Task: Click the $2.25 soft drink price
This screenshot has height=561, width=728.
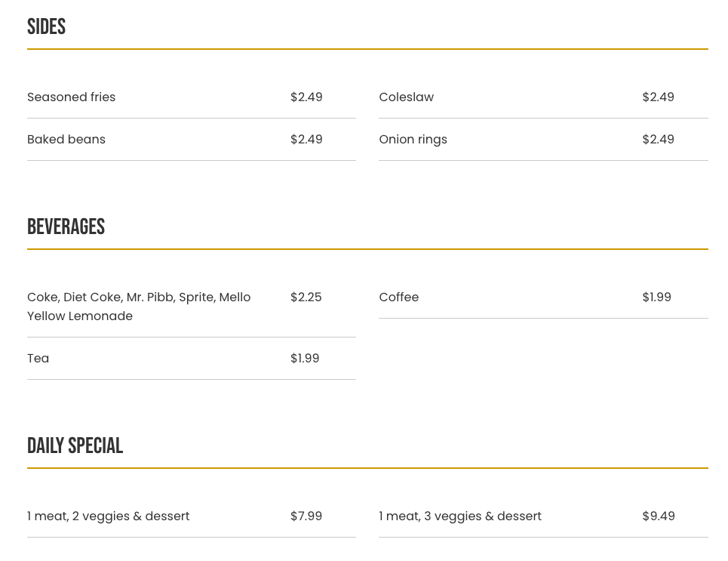Action: 306,297
